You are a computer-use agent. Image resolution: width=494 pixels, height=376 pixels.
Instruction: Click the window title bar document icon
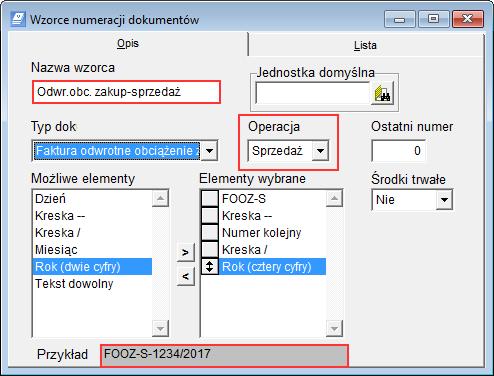17,19
